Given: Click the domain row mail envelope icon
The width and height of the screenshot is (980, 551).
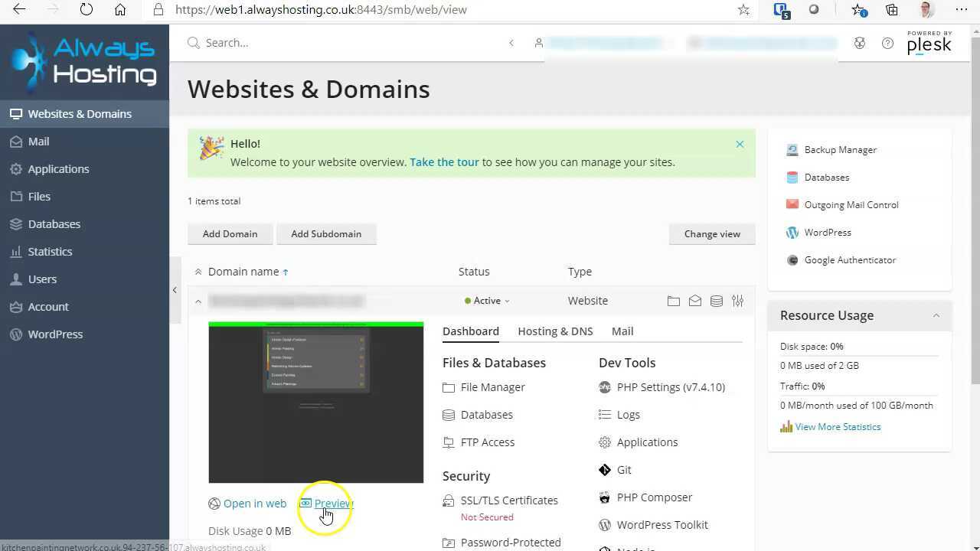Looking at the screenshot, I should click(695, 302).
